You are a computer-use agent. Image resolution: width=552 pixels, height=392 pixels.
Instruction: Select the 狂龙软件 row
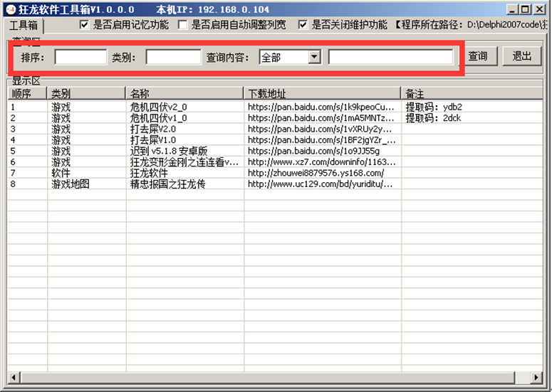pos(149,173)
